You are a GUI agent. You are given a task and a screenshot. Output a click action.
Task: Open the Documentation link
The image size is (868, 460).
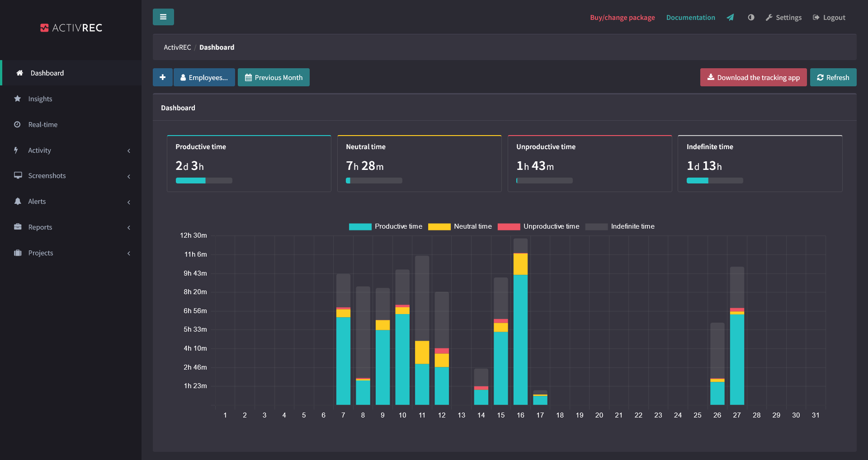tap(690, 18)
